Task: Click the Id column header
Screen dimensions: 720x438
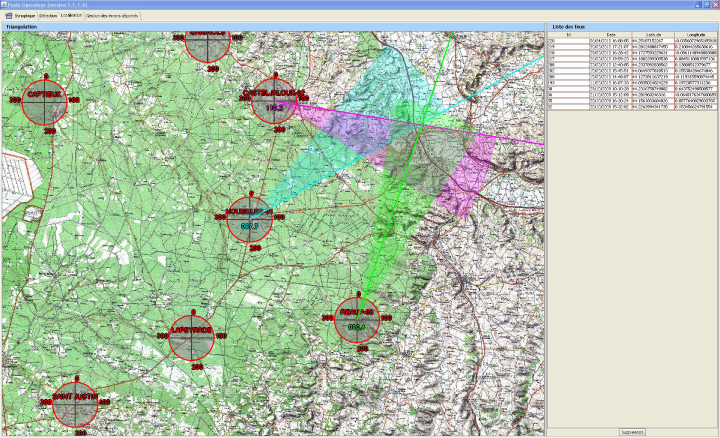Action: pos(568,34)
